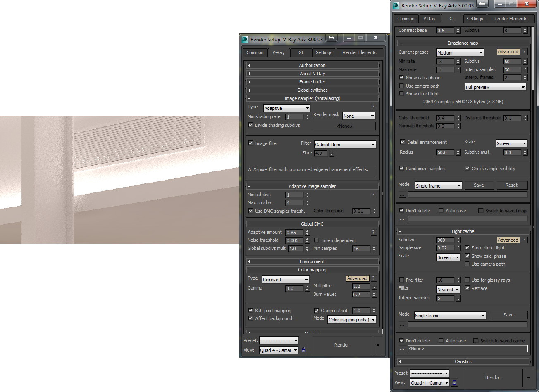Open Settings tab in left window
This screenshot has width=539, height=392.
[324, 52]
